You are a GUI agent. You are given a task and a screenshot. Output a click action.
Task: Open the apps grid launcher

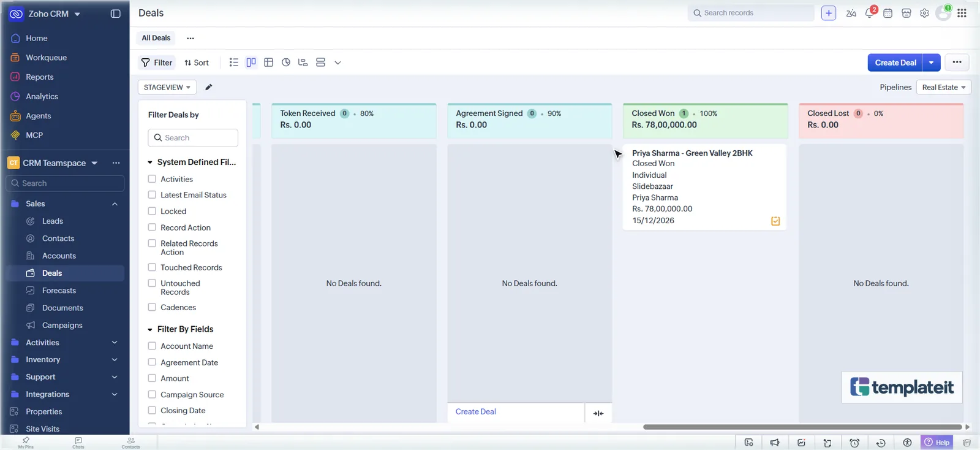962,13
